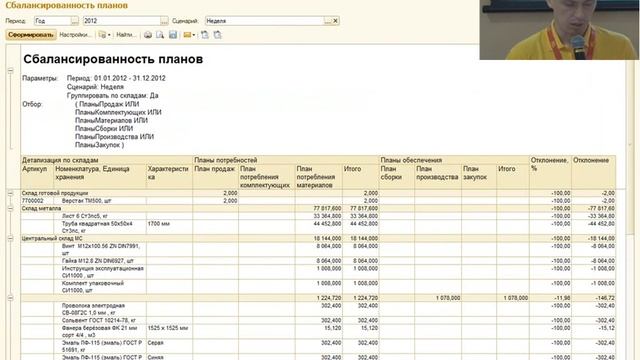Select the Сольвент ГОСТ 10214-78 cell
The width and height of the screenshot is (640, 360).
click(x=99, y=320)
